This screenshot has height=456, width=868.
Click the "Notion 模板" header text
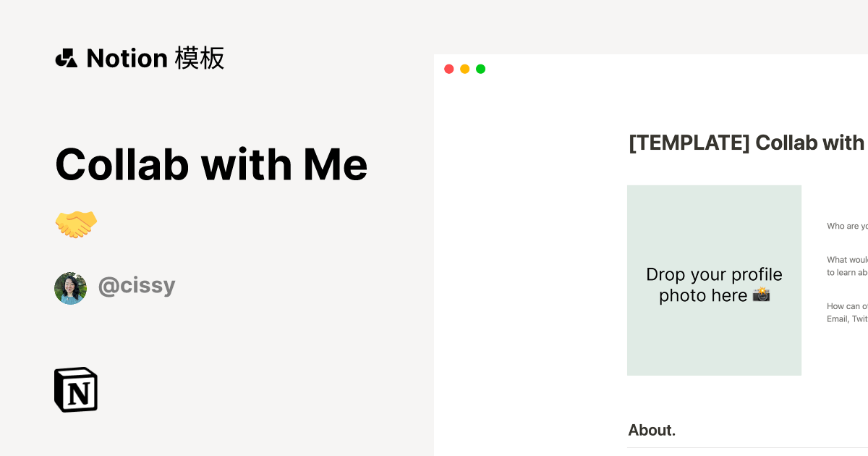click(x=155, y=58)
